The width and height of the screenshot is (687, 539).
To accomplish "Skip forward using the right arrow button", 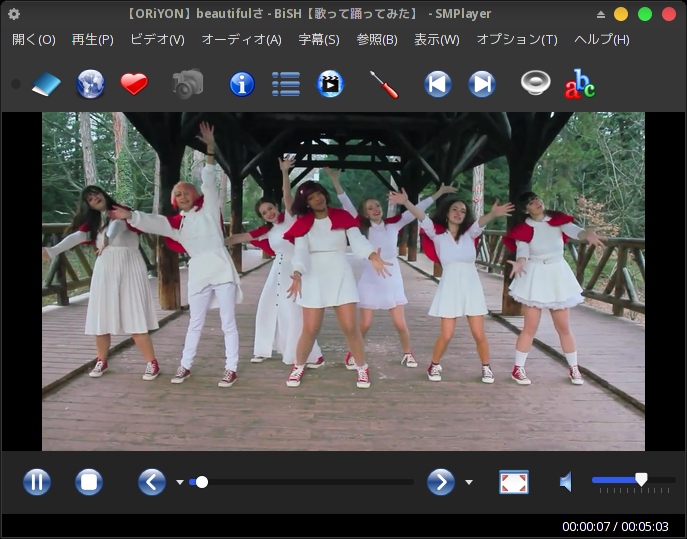I will 441,482.
